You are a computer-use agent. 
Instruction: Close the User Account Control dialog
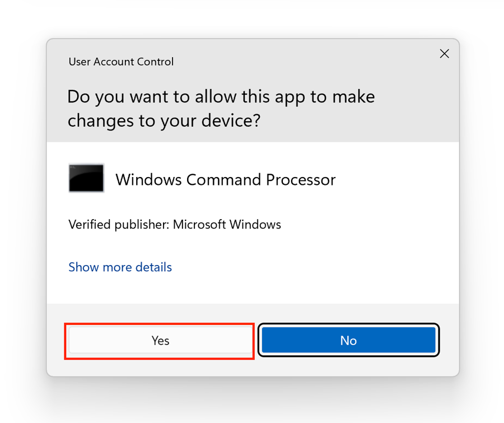coord(444,54)
